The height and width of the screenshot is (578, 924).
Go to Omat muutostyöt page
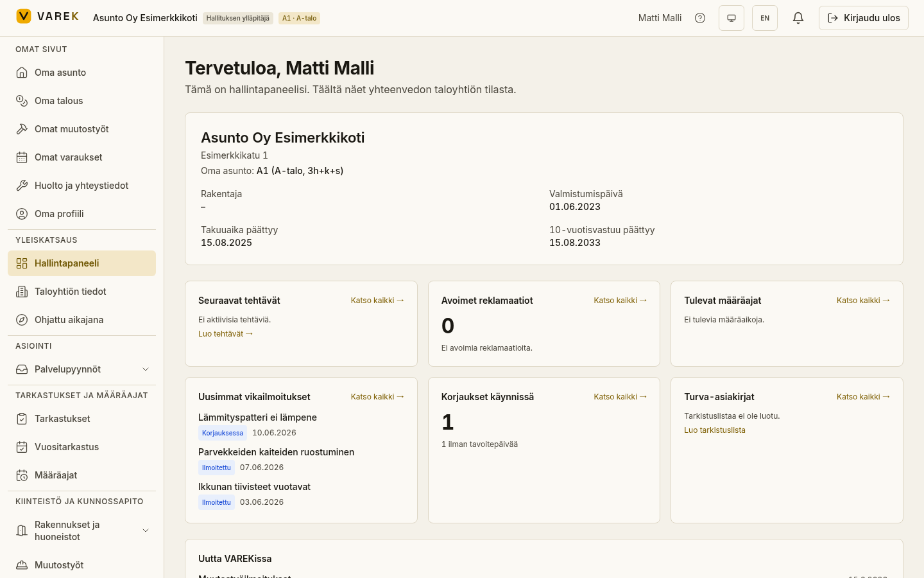click(81, 129)
